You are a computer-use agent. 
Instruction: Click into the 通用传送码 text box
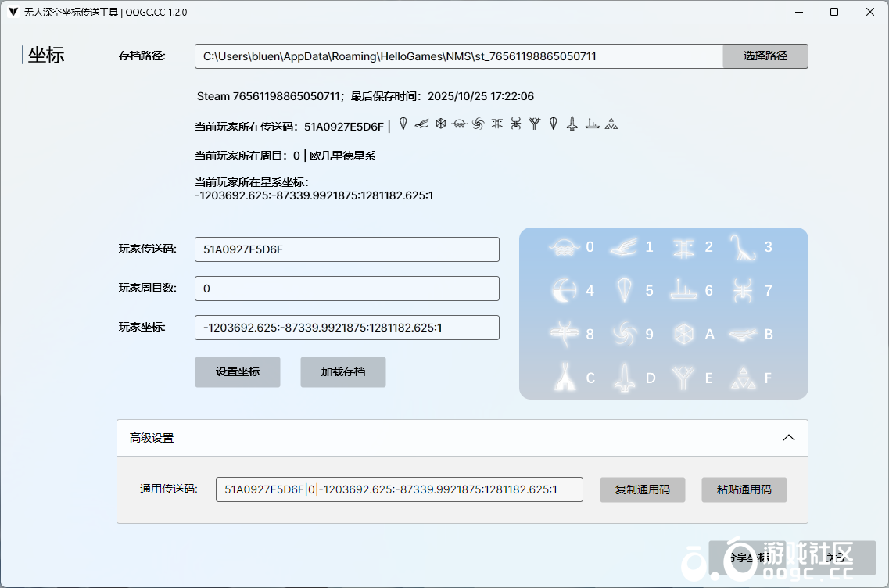(x=399, y=489)
